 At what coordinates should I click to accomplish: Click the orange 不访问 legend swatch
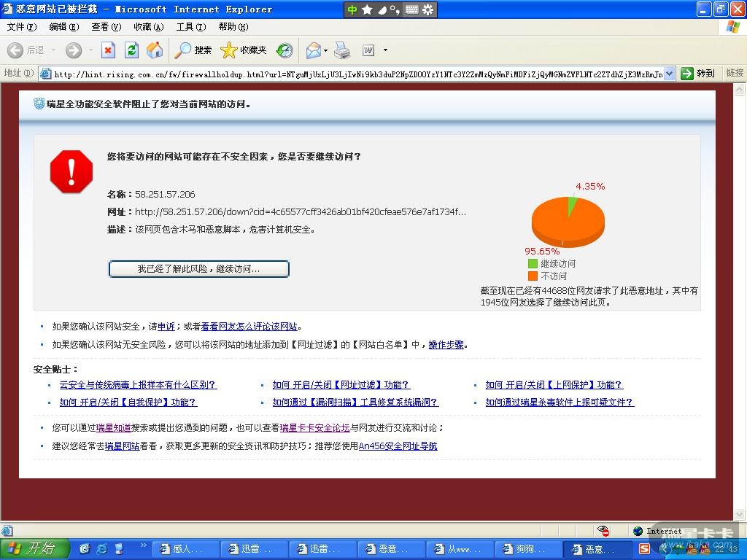[533, 276]
